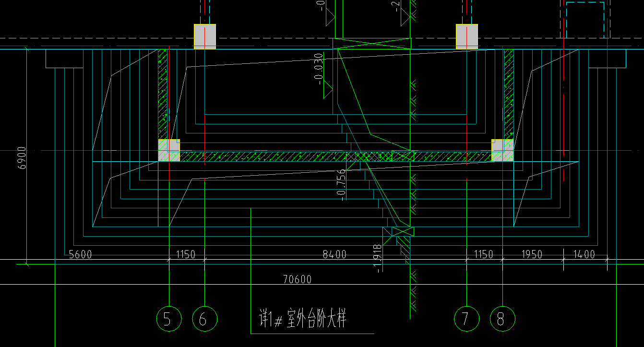Select grid axis bubble number 5
Screen dimensions: 644x347
point(169,319)
